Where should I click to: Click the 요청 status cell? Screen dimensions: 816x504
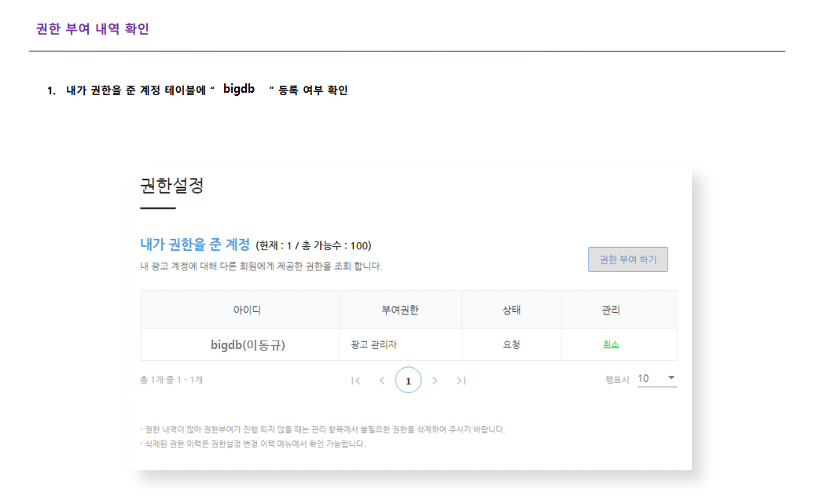[x=512, y=344]
